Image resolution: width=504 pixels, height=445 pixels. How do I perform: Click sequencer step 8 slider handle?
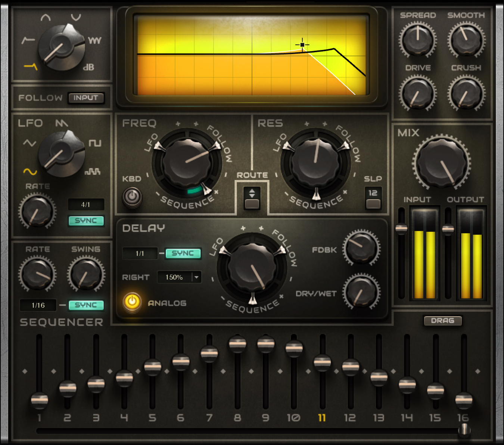click(x=237, y=343)
